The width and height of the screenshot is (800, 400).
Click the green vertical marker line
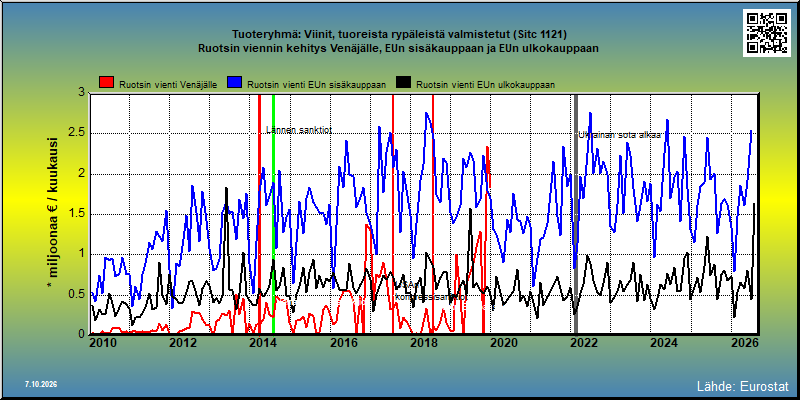point(273,214)
